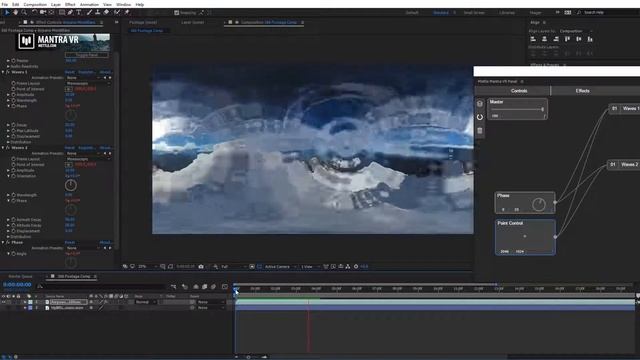Open the Animation menu
The height and width of the screenshot is (360, 640).
tap(89, 4)
